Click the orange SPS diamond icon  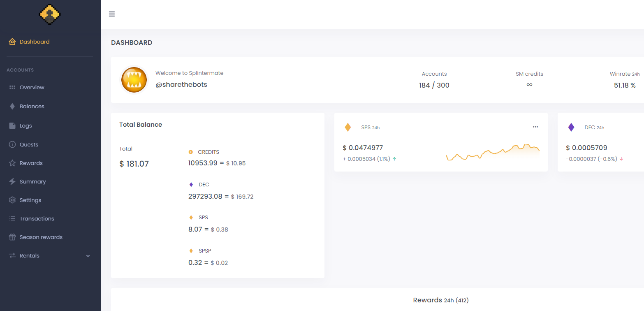click(x=348, y=128)
